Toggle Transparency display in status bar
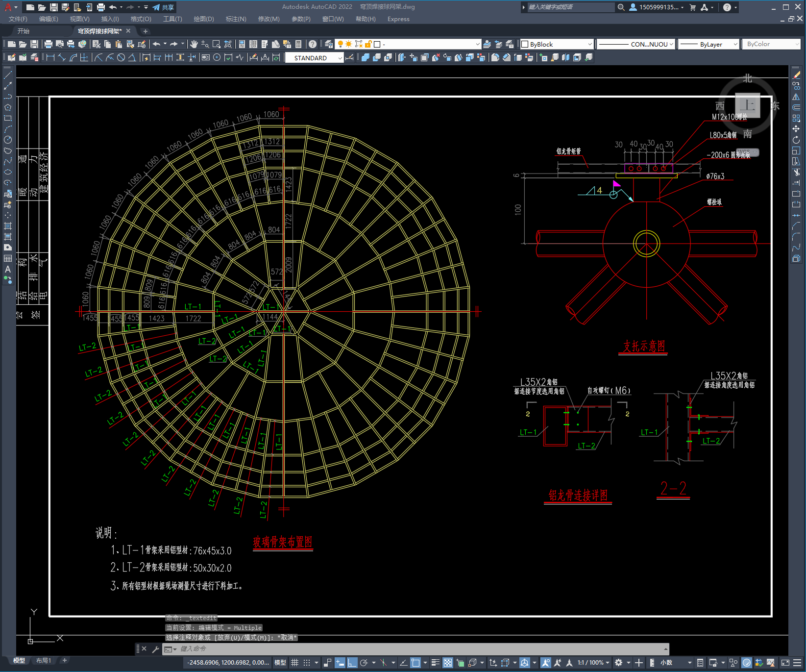 (x=448, y=663)
